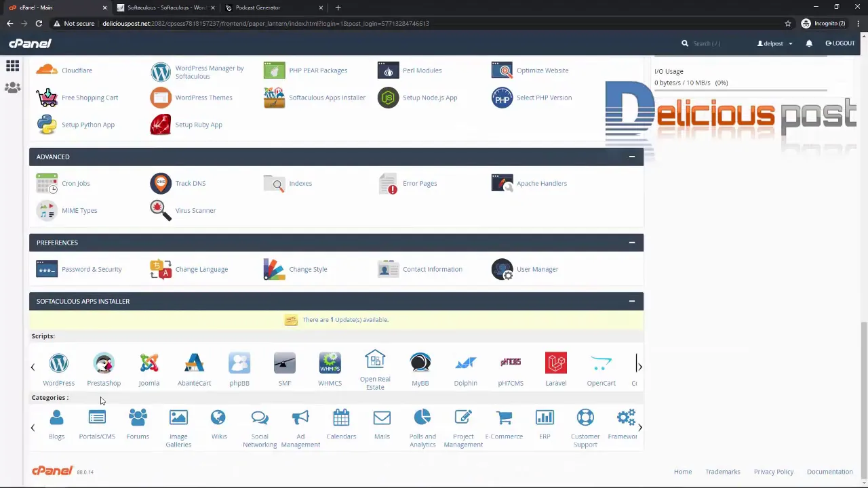Screen dimensions: 868x488
Task: Open the sidebar user manager icon
Action: (12, 88)
